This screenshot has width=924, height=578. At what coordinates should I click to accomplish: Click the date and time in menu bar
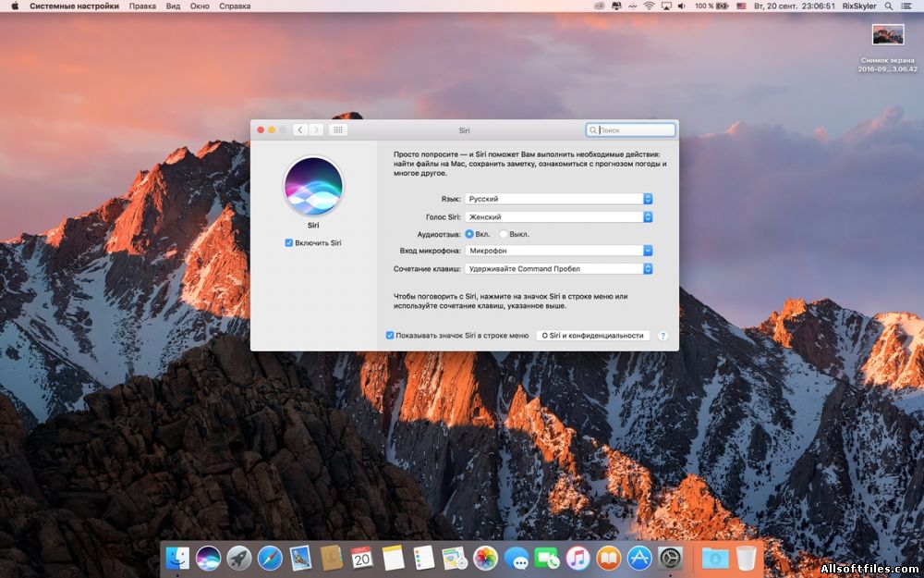795,6
